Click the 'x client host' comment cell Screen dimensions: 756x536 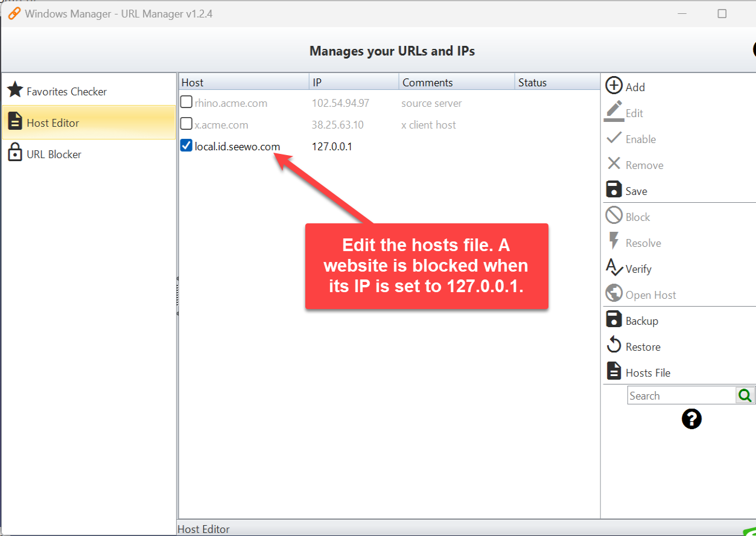tap(429, 125)
